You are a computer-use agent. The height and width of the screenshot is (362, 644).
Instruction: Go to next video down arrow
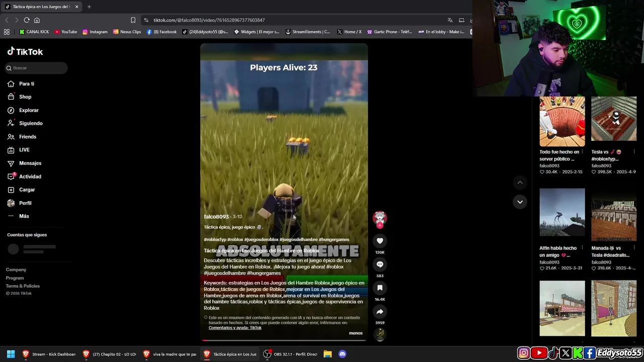(x=520, y=202)
